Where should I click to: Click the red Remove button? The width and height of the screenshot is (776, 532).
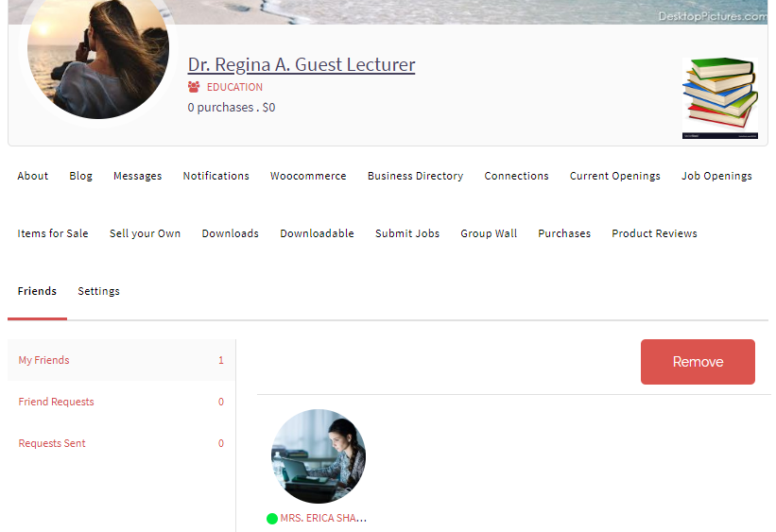pyautogui.click(x=698, y=362)
